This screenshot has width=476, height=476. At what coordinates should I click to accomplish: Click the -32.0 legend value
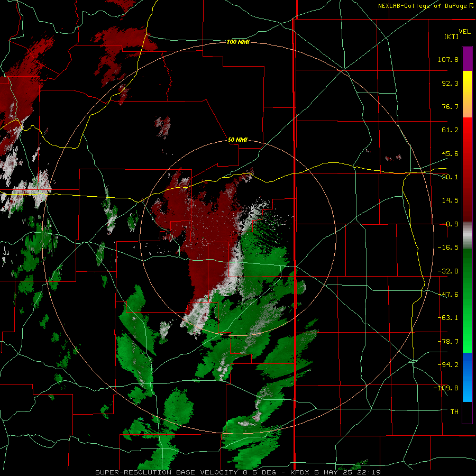point(448,271)
